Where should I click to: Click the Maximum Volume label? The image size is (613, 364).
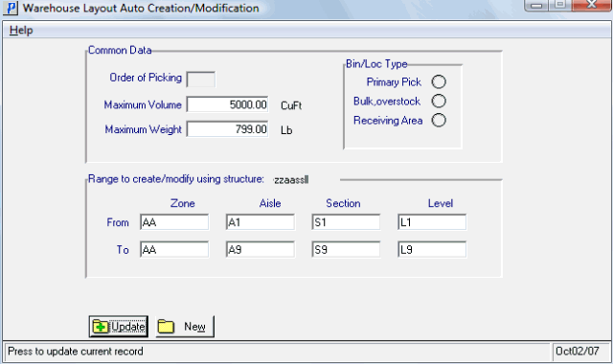pyautogui.click(x=143, y=104)
